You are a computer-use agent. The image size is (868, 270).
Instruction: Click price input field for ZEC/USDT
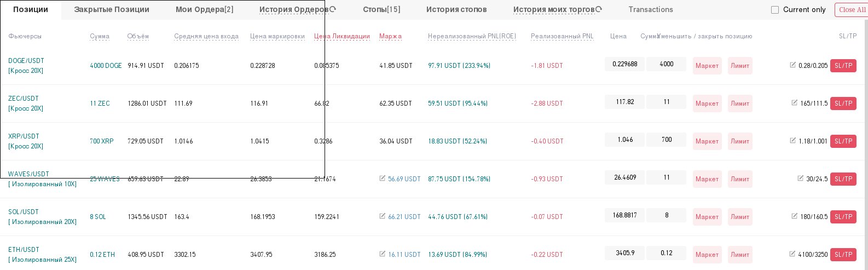(x=624, y=102)
